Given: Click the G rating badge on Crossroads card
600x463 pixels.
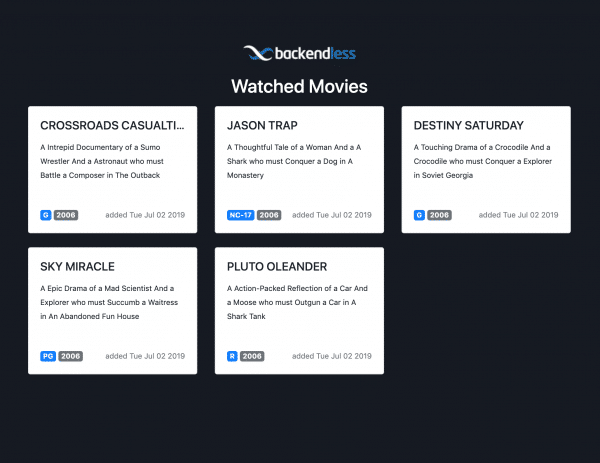Looking at the screenshot, I should click(45, 215).
